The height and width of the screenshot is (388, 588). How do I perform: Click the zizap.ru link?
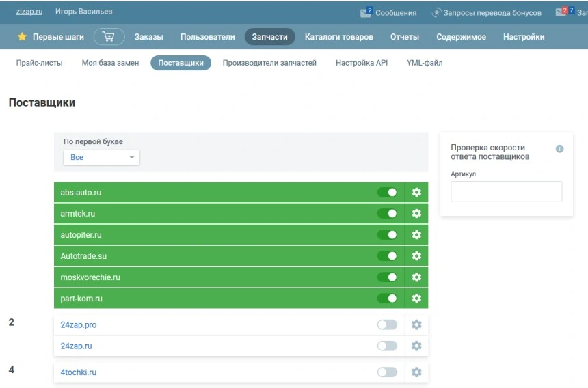(29, 12)
